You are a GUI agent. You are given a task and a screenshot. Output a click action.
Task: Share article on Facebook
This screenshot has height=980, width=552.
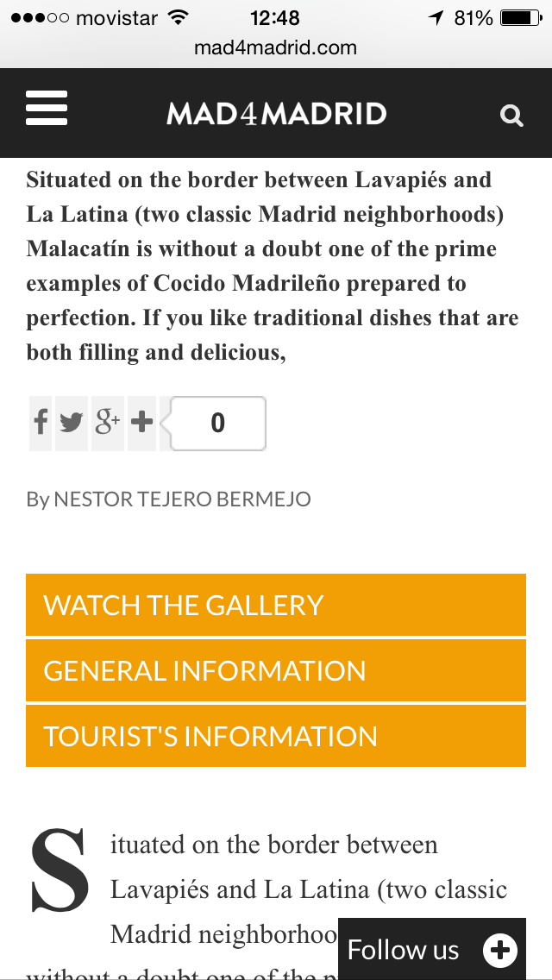(x=41, y=423)
